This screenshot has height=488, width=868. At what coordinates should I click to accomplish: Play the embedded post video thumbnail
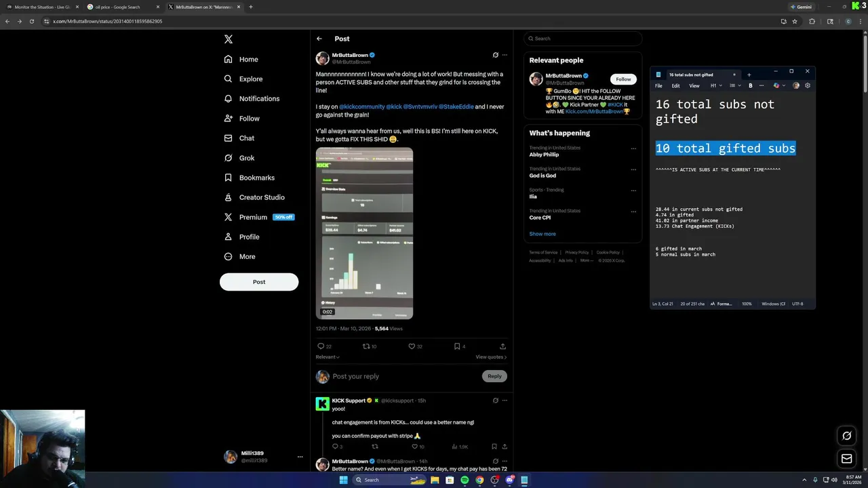coord(364,233)
